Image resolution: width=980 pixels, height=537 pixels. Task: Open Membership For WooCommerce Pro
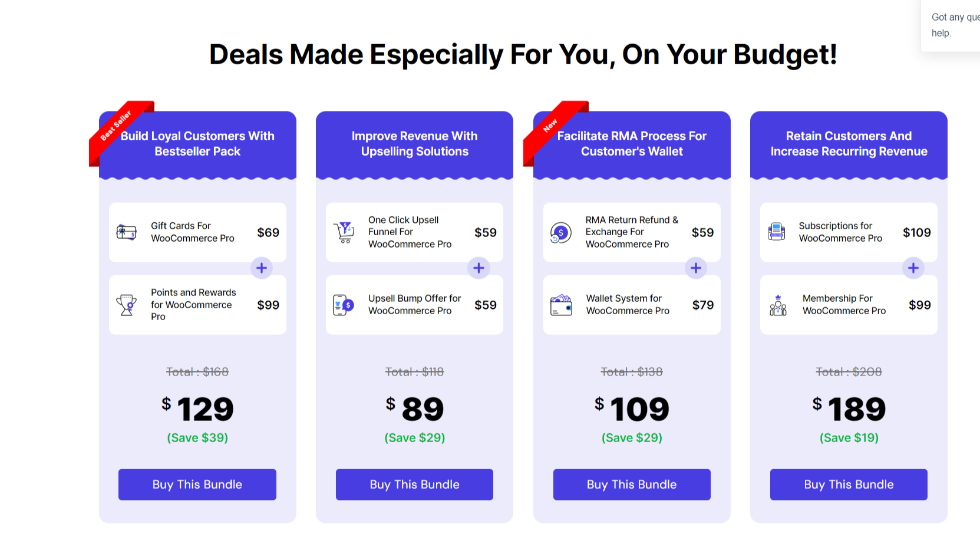click(x=844, y=305)
